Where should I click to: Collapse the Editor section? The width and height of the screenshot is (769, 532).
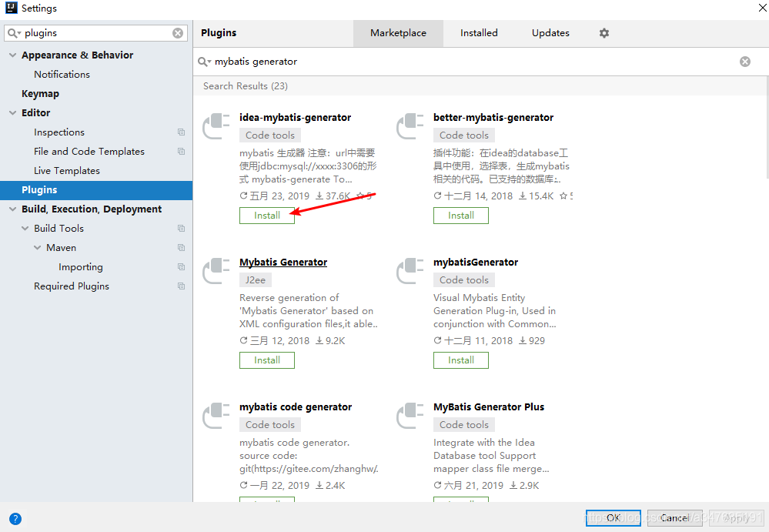[x=13, y=112]
